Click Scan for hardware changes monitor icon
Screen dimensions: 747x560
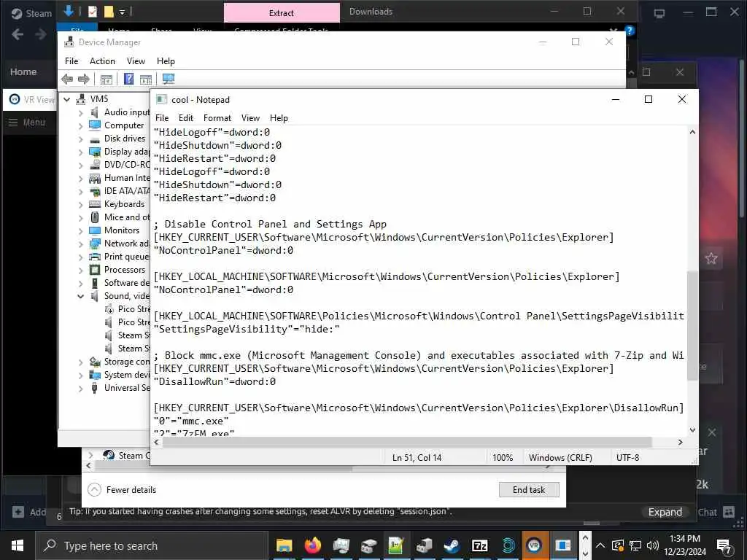coord(169,79)
